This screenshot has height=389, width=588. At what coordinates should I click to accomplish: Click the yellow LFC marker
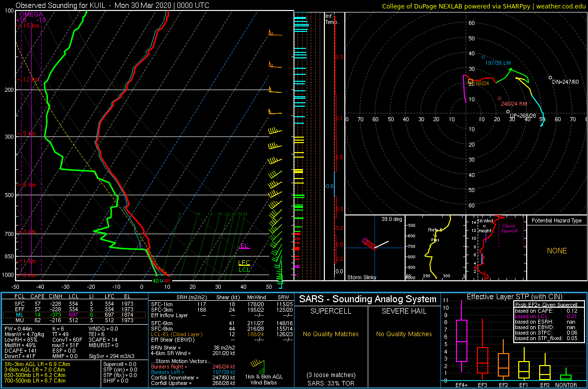244,263
